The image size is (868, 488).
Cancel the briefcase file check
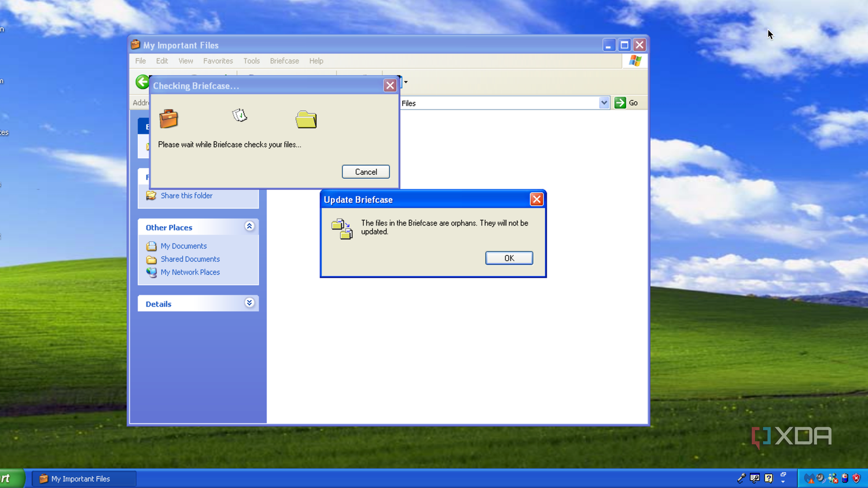(365, 172)
